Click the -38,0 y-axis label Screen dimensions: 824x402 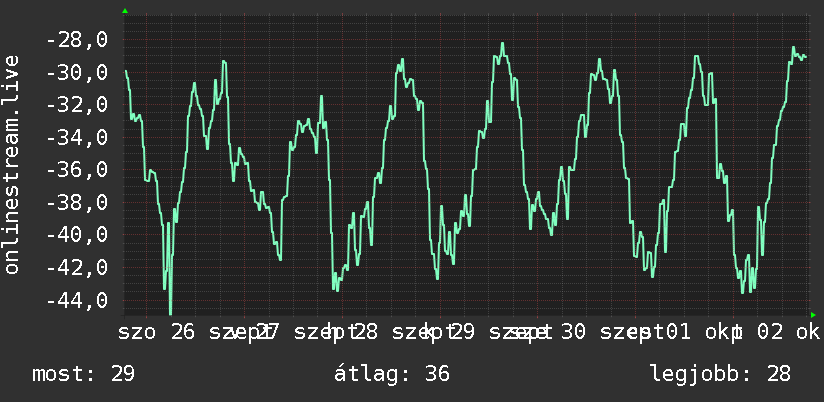(77, 202)
